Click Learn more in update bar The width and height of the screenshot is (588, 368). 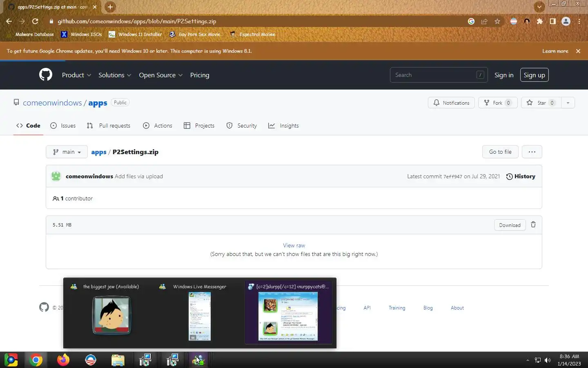coord(555,51)
